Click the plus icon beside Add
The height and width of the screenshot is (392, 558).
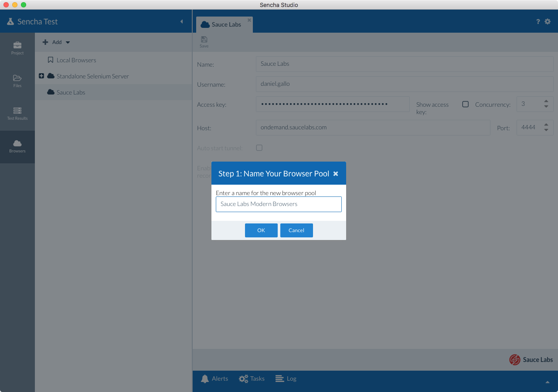(45, 42)
